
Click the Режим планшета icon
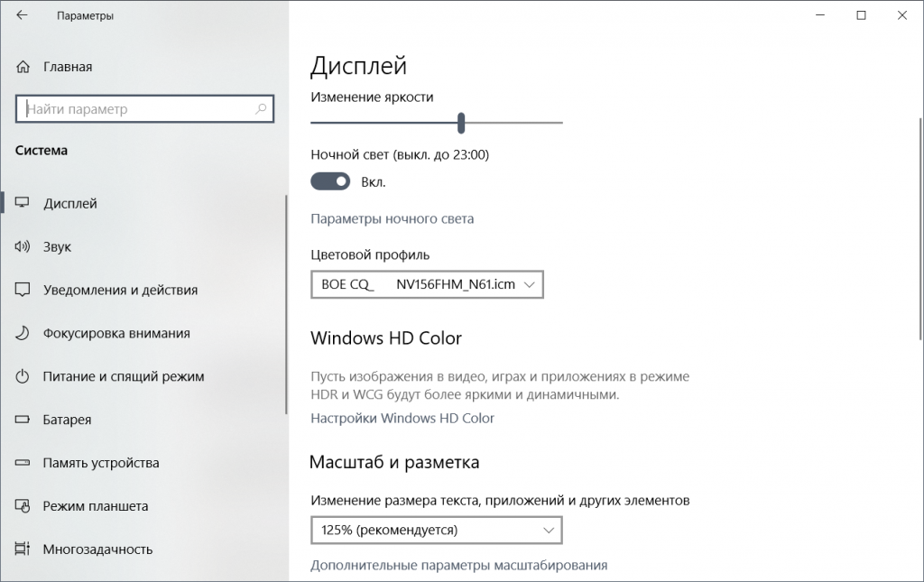click(x=23, y=506)
